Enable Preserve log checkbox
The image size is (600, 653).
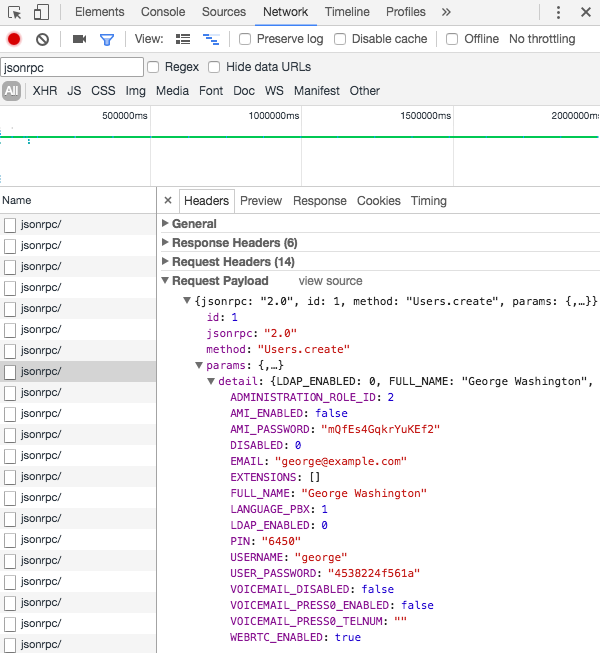(245, 39)
